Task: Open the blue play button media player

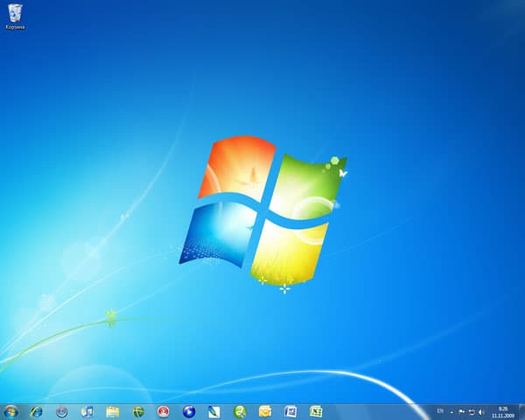Action: click(189, 411)
